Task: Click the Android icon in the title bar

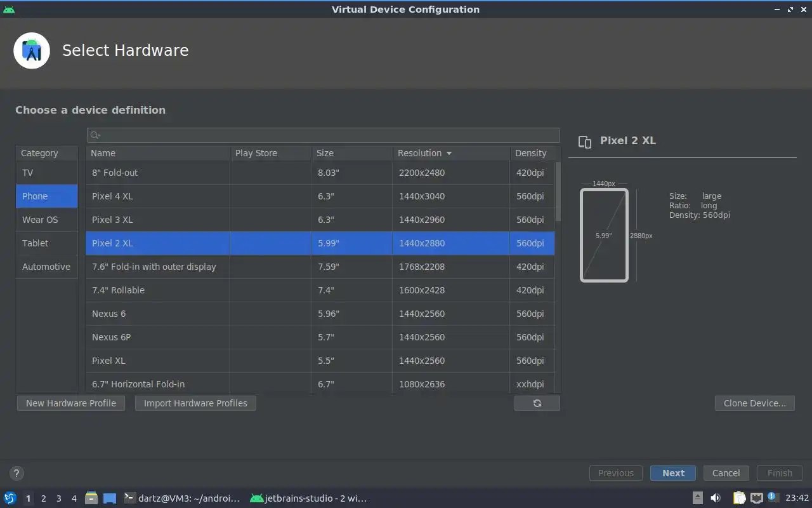Action: (9, 9)
